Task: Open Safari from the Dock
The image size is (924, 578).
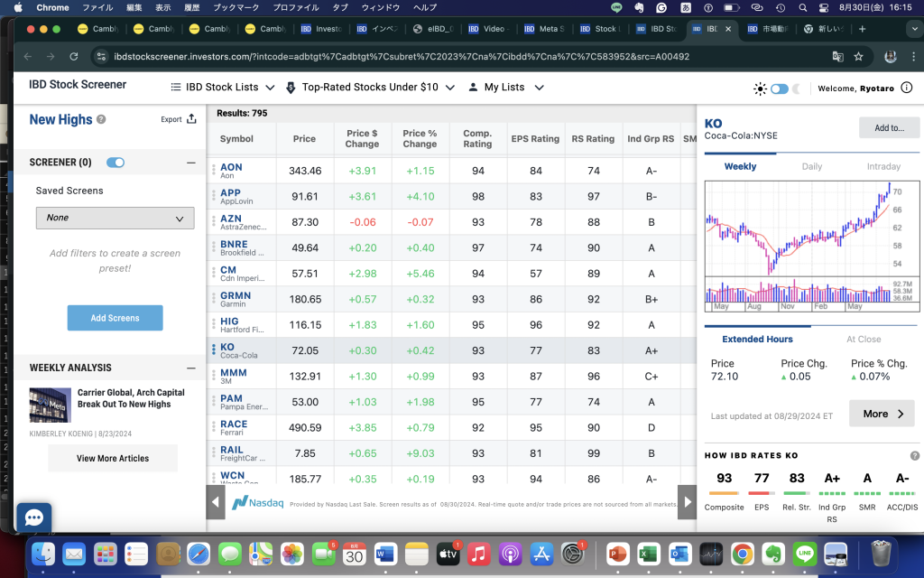Action: (199, 554)
